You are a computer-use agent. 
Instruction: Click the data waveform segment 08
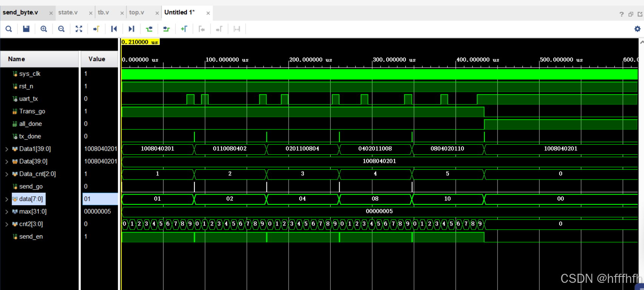[x=375, y=199]
